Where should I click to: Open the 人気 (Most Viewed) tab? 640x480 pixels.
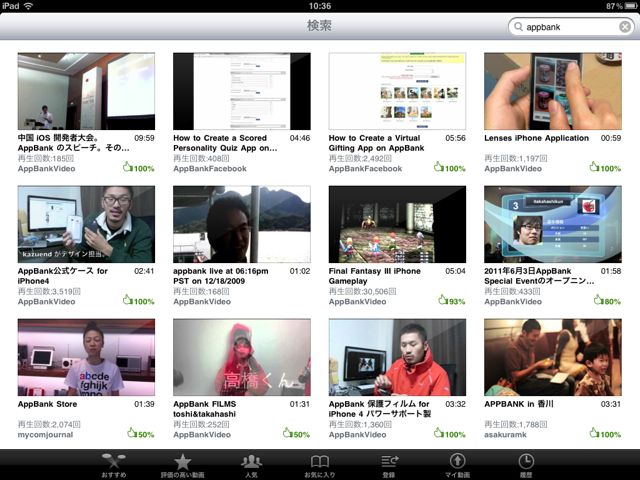pyautogui.click(x=251, y=465)
